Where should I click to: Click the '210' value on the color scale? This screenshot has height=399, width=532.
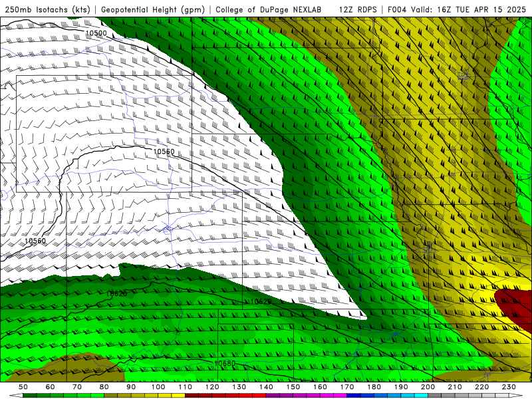click(x=455, y=387)
